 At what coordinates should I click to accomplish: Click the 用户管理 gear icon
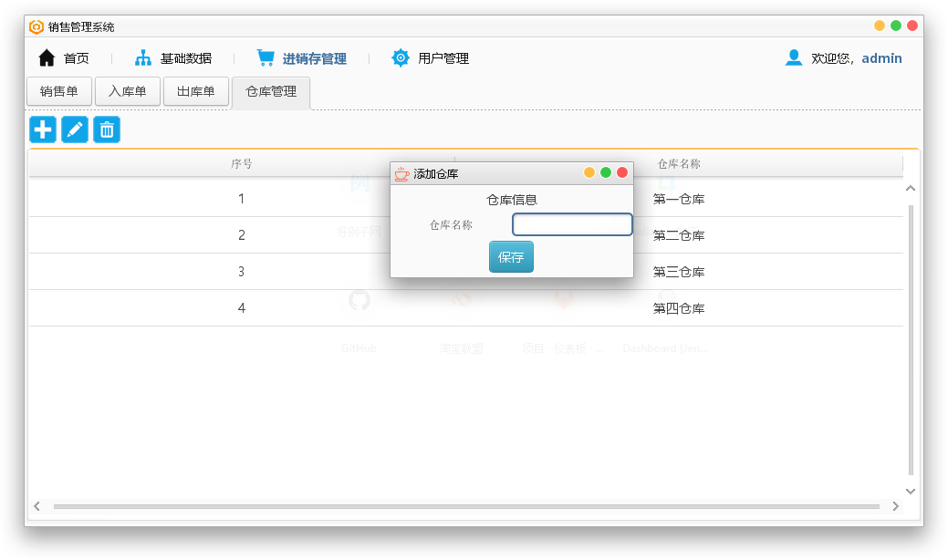click(401, 58)
